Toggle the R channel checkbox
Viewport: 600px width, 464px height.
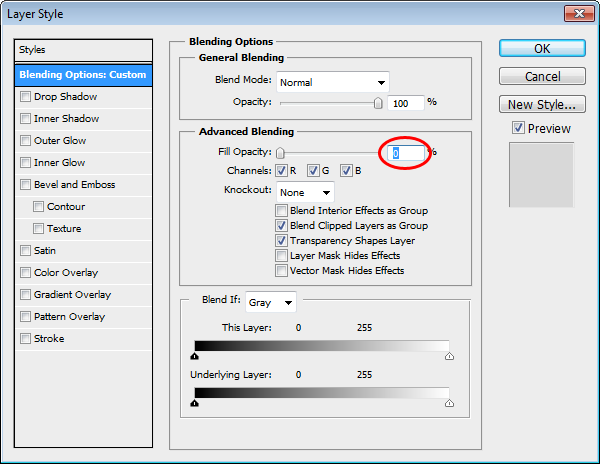pyautogui.click(x=281, y=170)
